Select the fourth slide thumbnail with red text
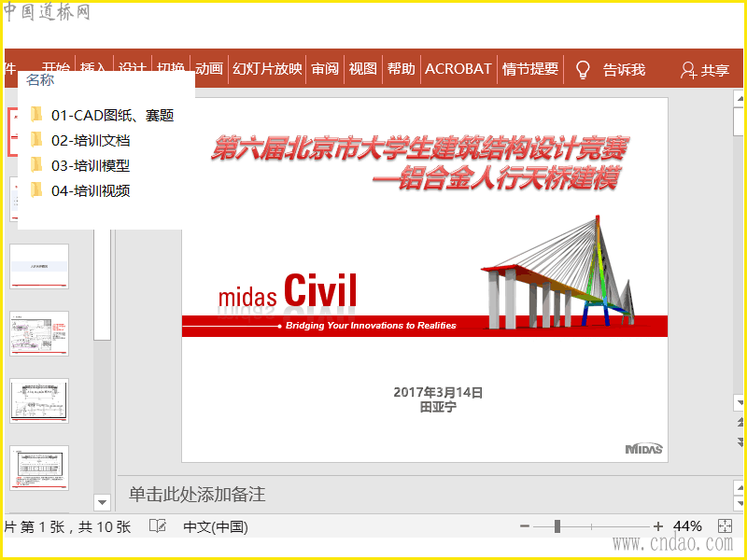This screenshot has width=747, height=560. 39,333
